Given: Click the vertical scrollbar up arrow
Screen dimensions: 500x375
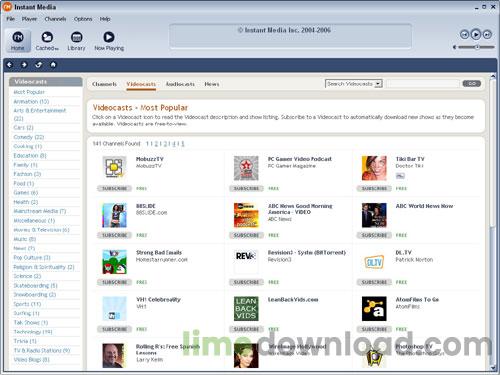Looking at the screenshot, I should coord(493,77).
